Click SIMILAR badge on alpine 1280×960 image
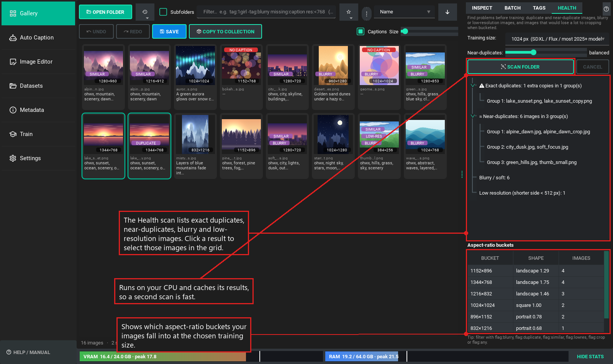This screenshot has width=613, height=364. coord(97,74)
